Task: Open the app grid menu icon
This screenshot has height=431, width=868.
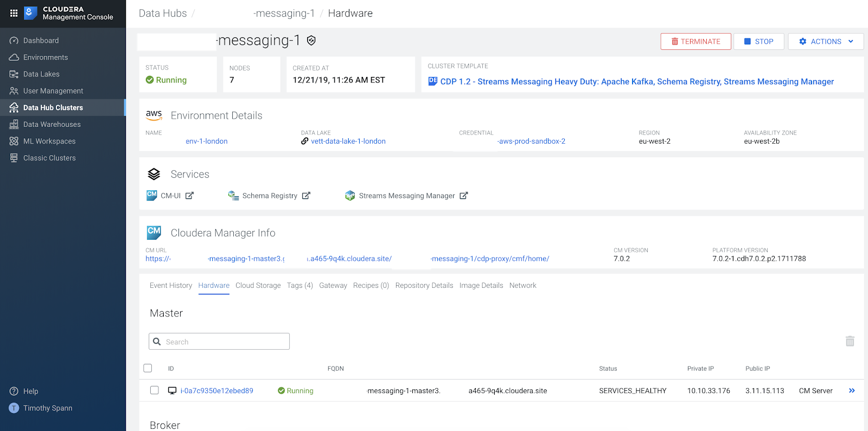Action: [x=14, y=13]
